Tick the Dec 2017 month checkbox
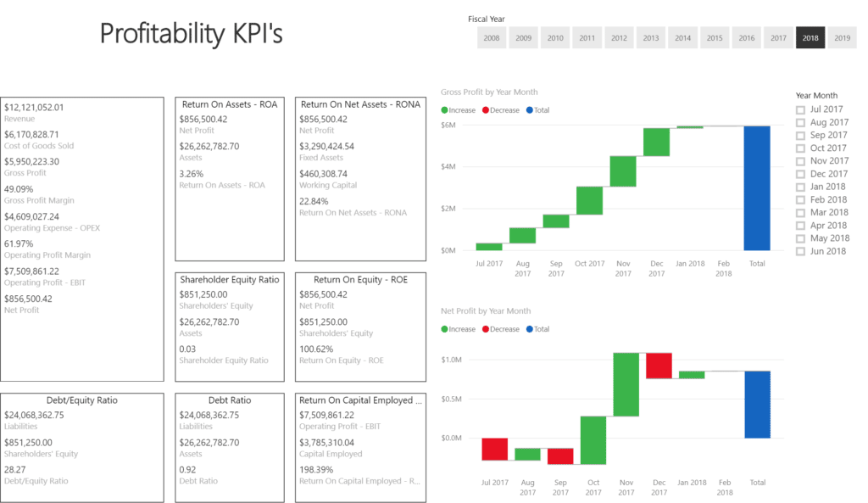Image resolution: width=868 pixels, height=503 pixels. [x=801, y=174]
